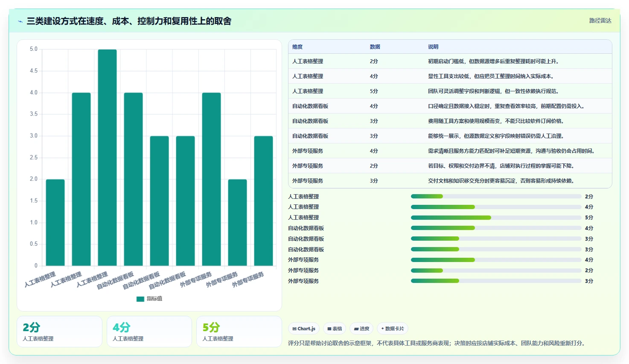629x364 pixels.
Task: Click the 5.0 label on the chart y-axis
Action: (x=34, y=49)
